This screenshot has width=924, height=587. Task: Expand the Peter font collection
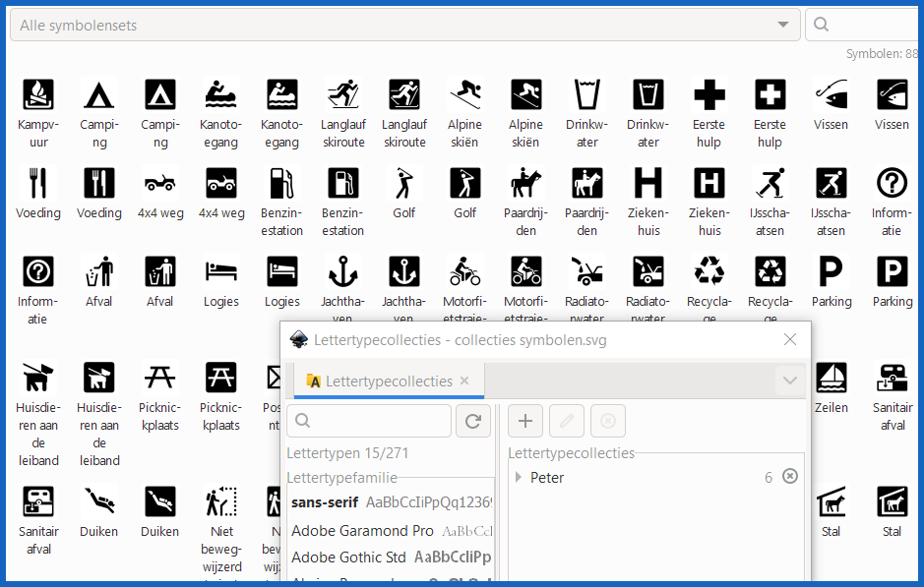tap(519, 478)
